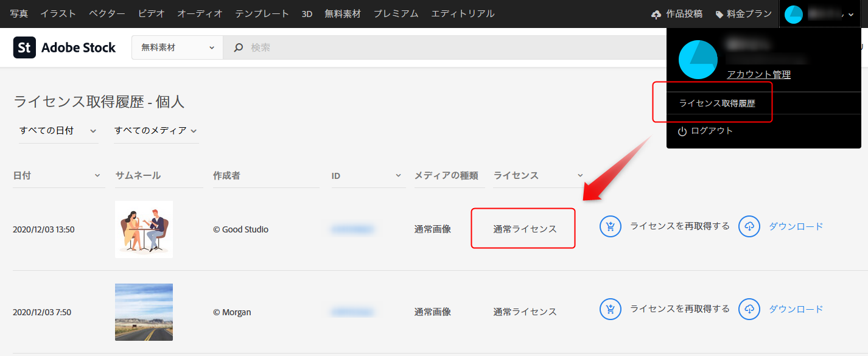Click the メディアの種類 column header
868x356 pixels.
[446, 175]
